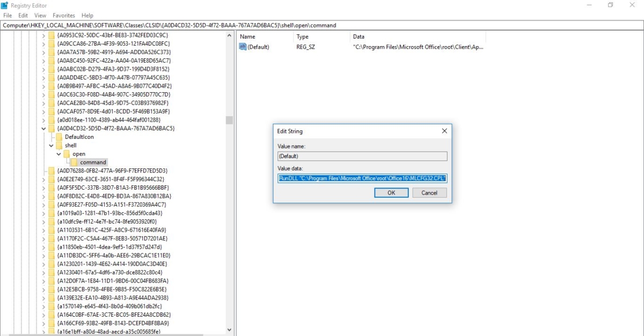Viewport: 644px width, 336px height.
Task: Click the command key folder icon
Action: point(72,162)
